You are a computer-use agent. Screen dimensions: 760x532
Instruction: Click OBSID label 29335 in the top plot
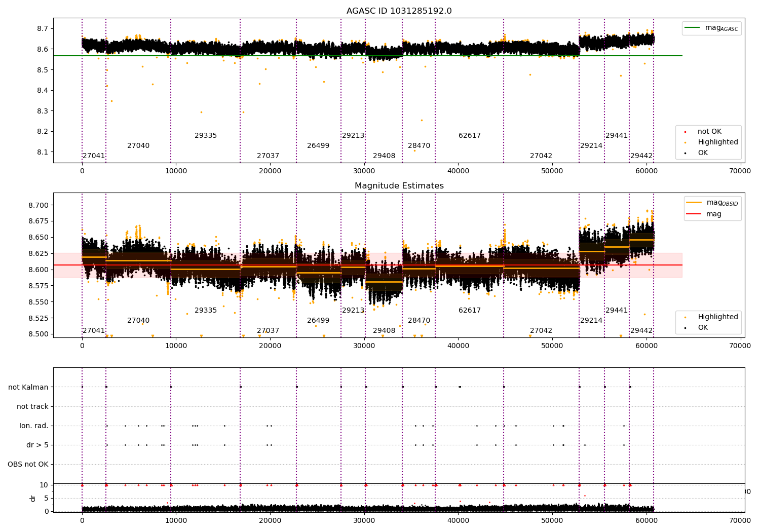coord(206,136)
